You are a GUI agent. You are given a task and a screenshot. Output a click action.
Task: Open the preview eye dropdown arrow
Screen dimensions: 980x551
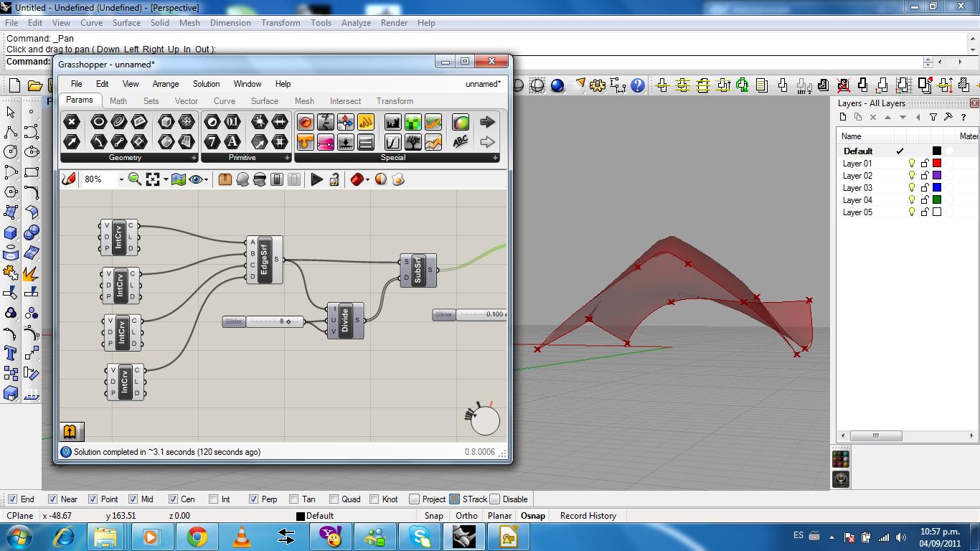[x=206, y=179]
